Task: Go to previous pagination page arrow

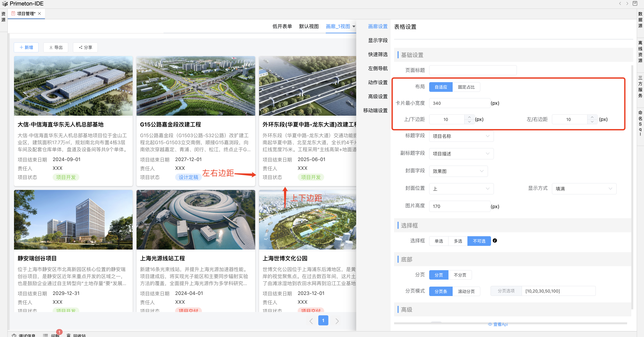Action: click(x=311, y=321)
